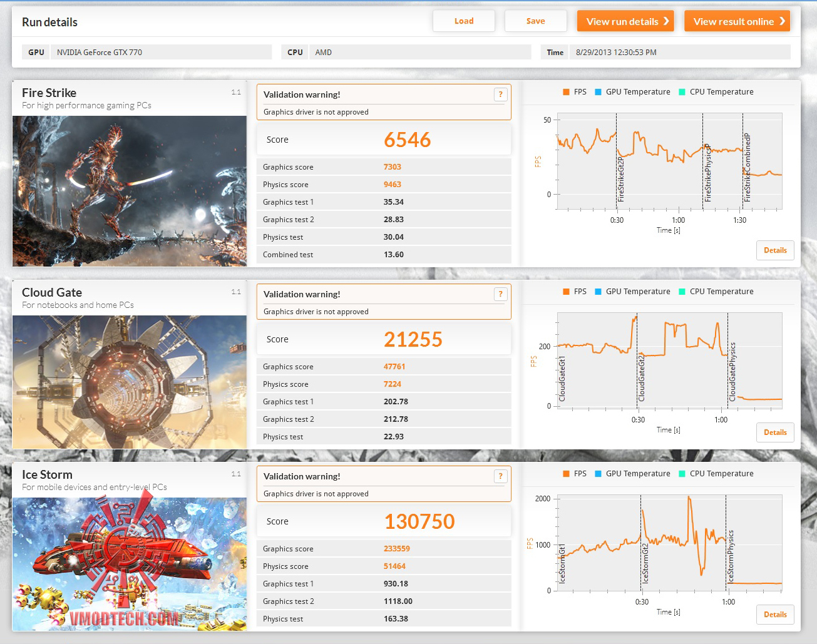Toggle CPU Temperature legend swatch in Fire Strike chart
817x644 pixels.
pos(682,92)
